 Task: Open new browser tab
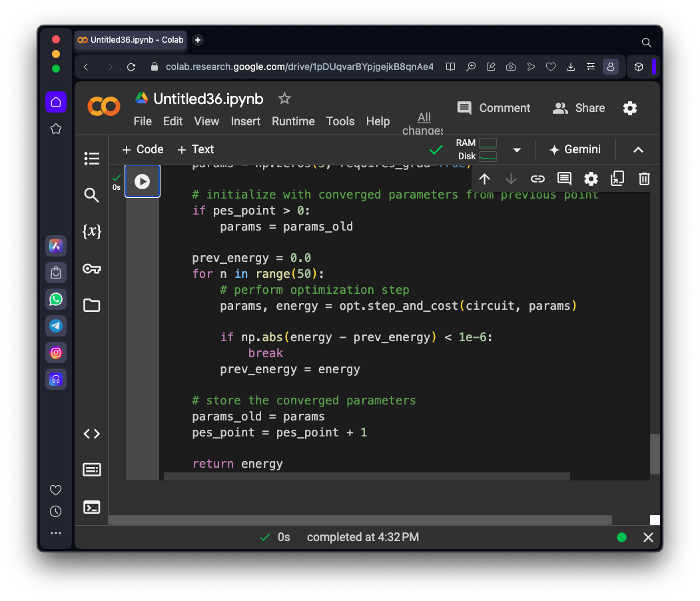(x=198, y=40)
